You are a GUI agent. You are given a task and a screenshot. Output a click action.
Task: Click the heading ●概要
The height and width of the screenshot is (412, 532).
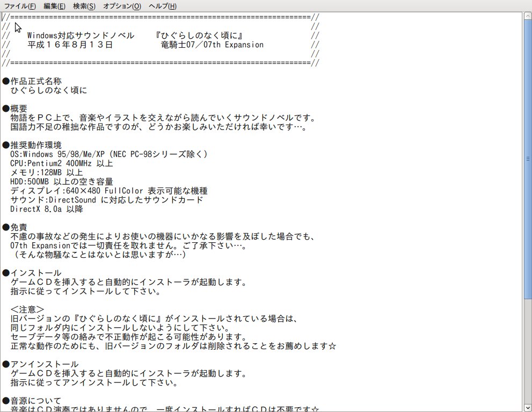(14, 109)
